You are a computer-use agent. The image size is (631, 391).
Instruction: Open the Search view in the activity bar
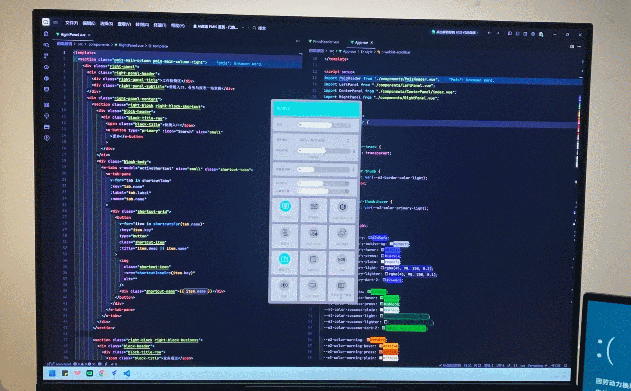(46, 45)
